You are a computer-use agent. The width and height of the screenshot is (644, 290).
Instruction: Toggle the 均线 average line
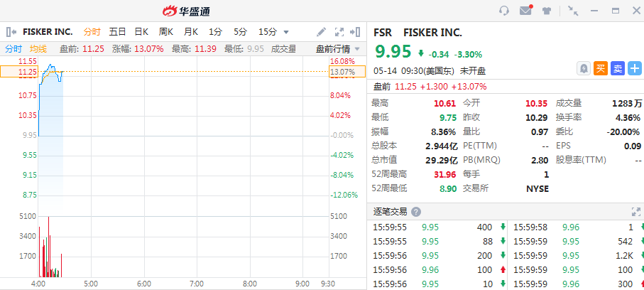[38, 49]
